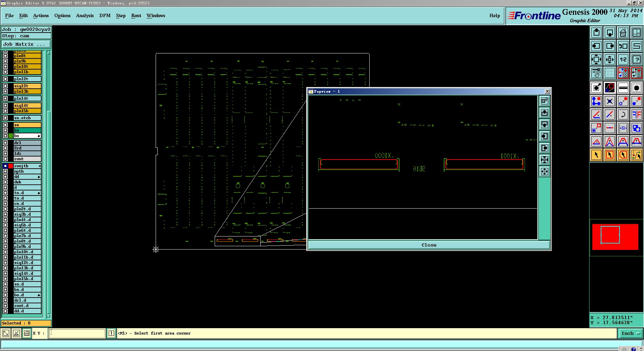Click the pan down arrow icon
644x351 pixels.
click(610, 33)
